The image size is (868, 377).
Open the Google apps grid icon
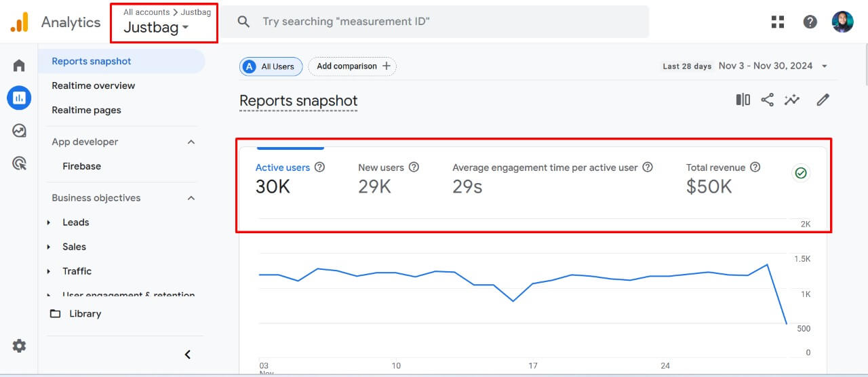point(778,22)
